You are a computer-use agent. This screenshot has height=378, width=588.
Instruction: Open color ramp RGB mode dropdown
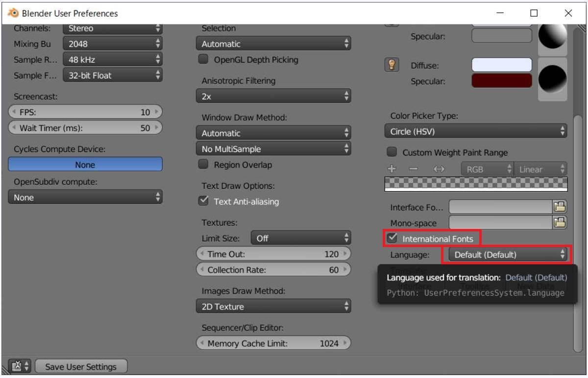pyautogui.click(x=487, y=169)
